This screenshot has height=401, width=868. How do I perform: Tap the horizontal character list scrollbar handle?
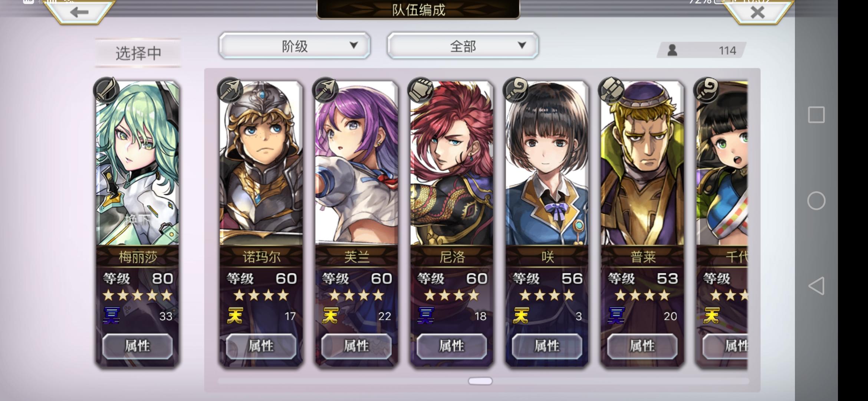pos(480,381)
